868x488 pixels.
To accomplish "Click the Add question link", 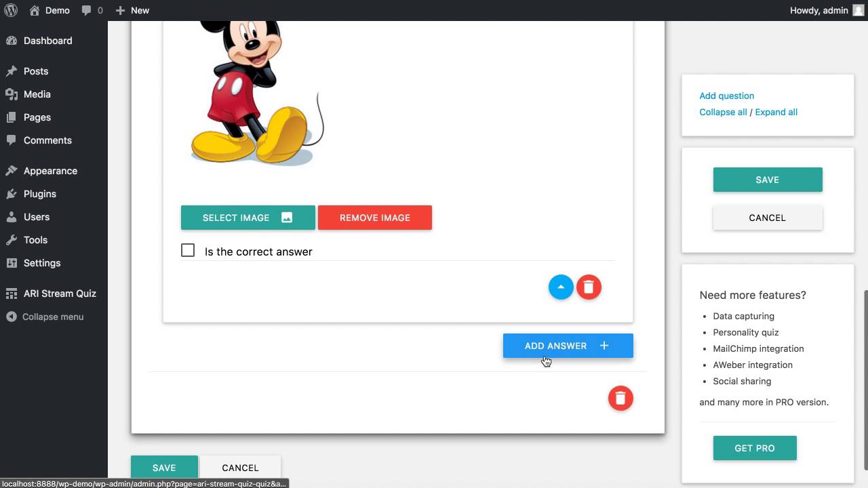I will [x=727, y=96].
